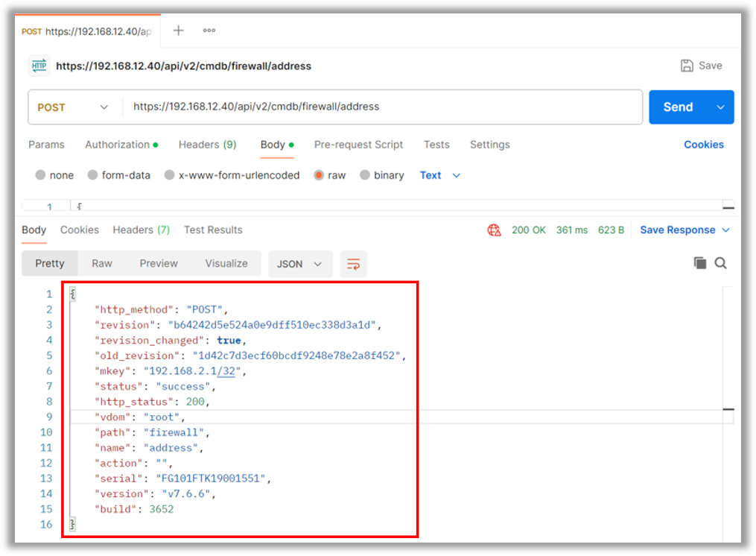The width and height of the screenshot is (756, 556).
Task: Switch response view to Raw
Action: 102,264
